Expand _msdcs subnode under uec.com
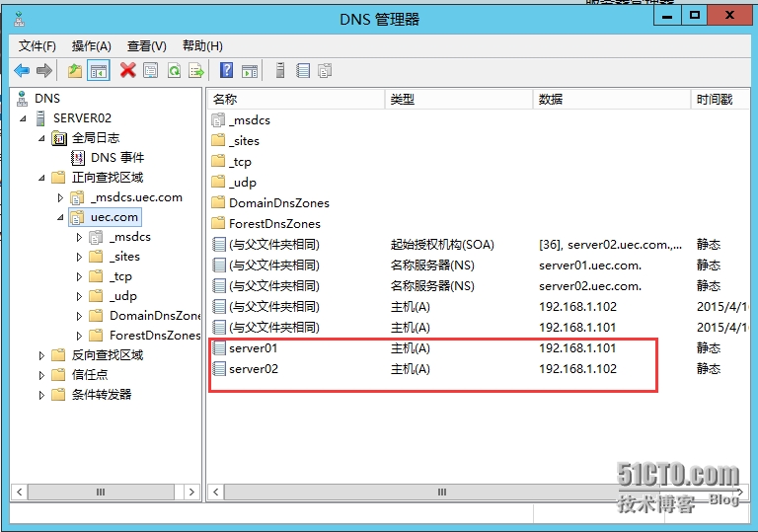Screen dimensions: 758x532 (x=79, y=237)
